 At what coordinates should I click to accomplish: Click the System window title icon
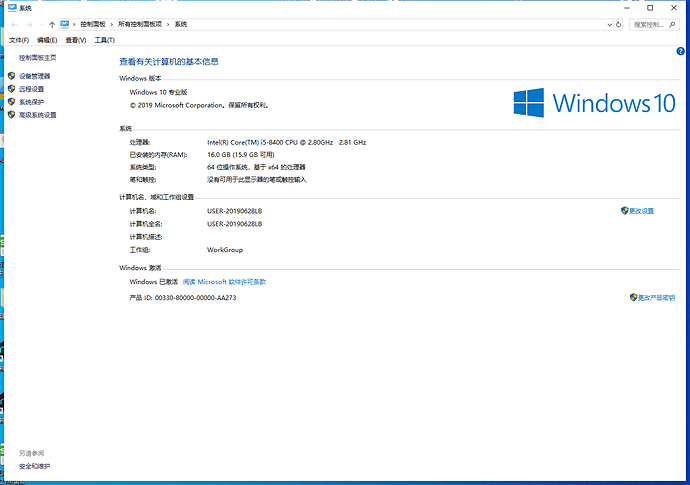click(x=12, y=8)
